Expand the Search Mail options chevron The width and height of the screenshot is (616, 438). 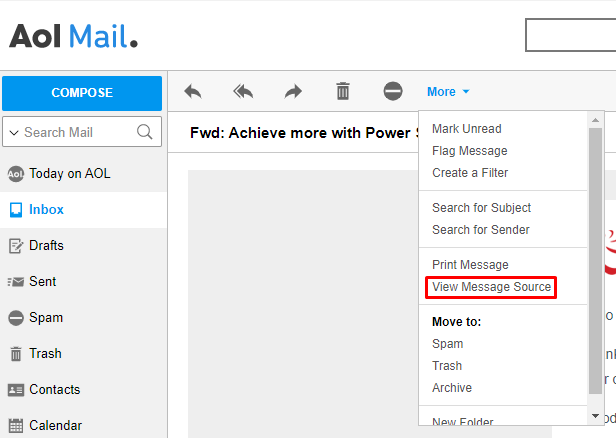(13, 132)
